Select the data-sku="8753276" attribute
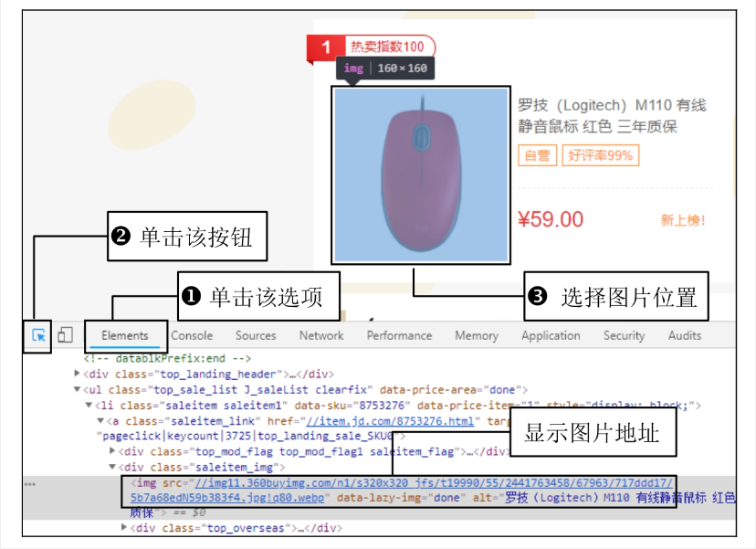Image resolution: width=756 pixels, height=549 pixels. click(352, 406)
